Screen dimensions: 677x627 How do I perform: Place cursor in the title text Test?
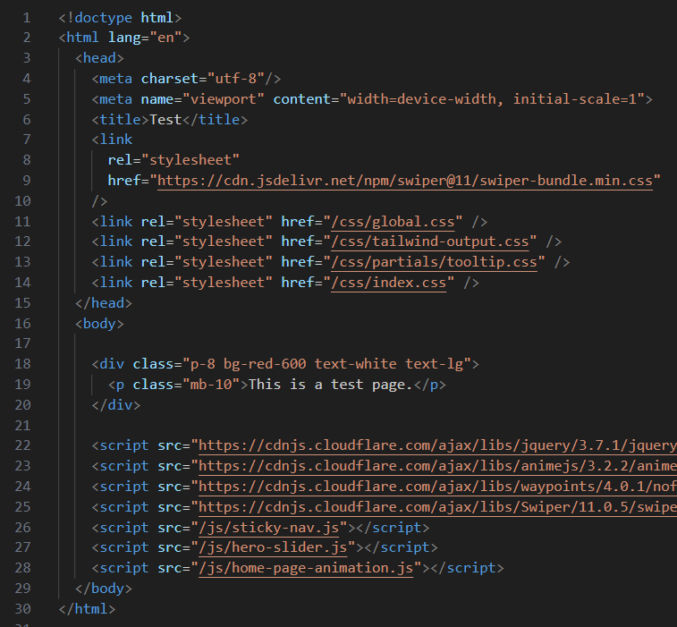pos(165,120)
